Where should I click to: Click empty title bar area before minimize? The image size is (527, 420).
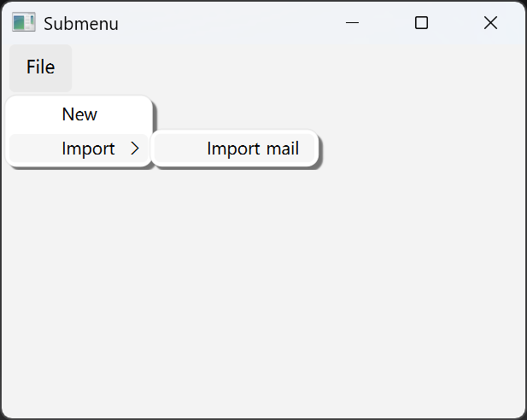coord(231,23)
